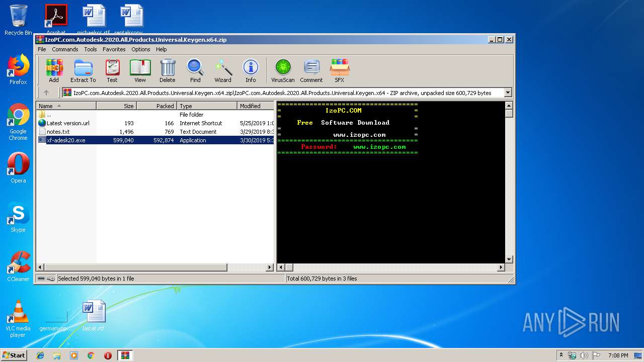Show hidden tray icons arrow
This screenshot has width=644, height=362.
tap(561, 355)
